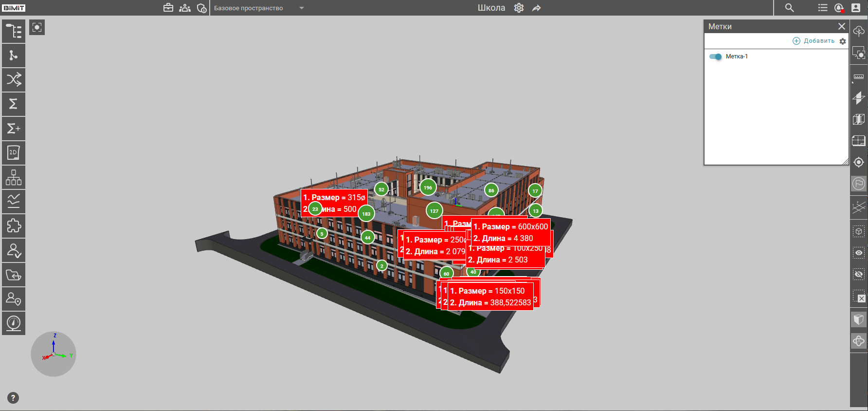Image resolution: width=868 pixels, height=411 pixels.
Task: Close the Метки panel
Action: coord(841,26)
